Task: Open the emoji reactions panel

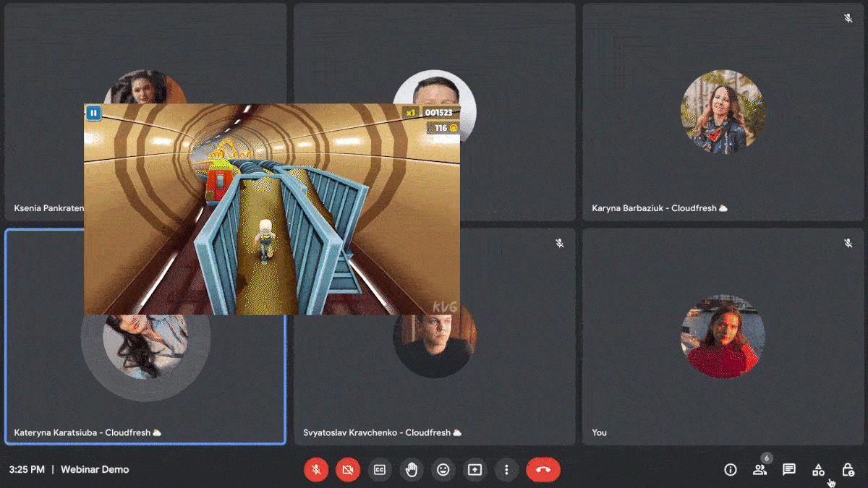Action: tap(443, 470)
